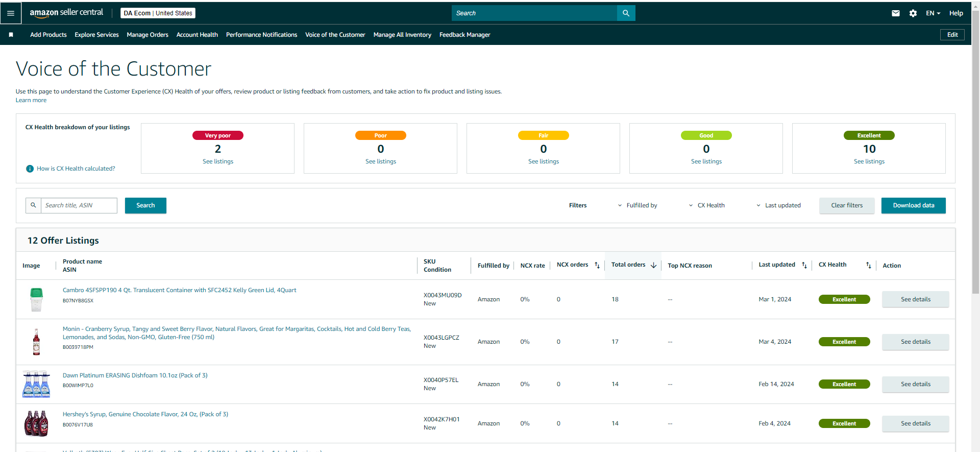Click the NCX rate column header

532,266
